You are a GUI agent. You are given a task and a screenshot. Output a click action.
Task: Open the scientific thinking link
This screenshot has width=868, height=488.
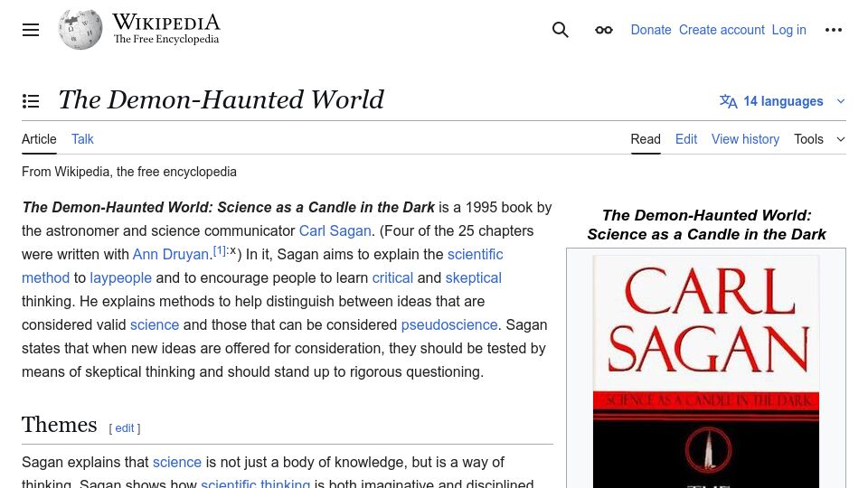tap(255, 483)
